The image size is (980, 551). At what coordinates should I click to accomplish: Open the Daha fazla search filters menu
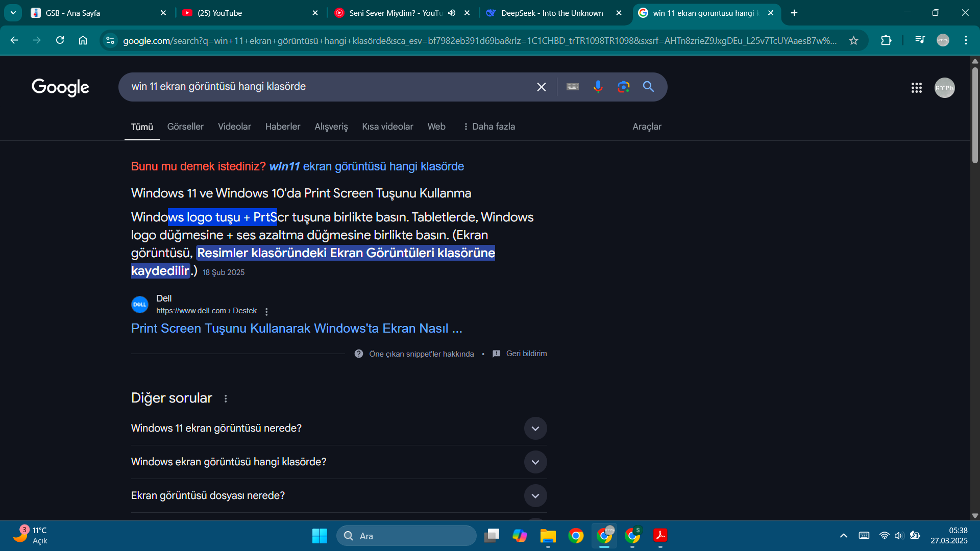(489, 127)
